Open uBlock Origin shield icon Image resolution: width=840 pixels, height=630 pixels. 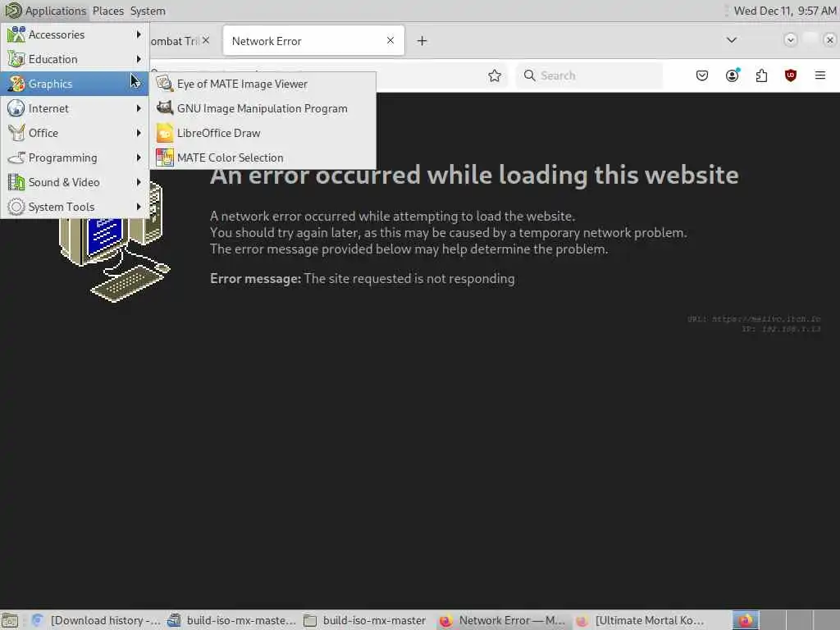pyautogui.click(x=791, y=75)
